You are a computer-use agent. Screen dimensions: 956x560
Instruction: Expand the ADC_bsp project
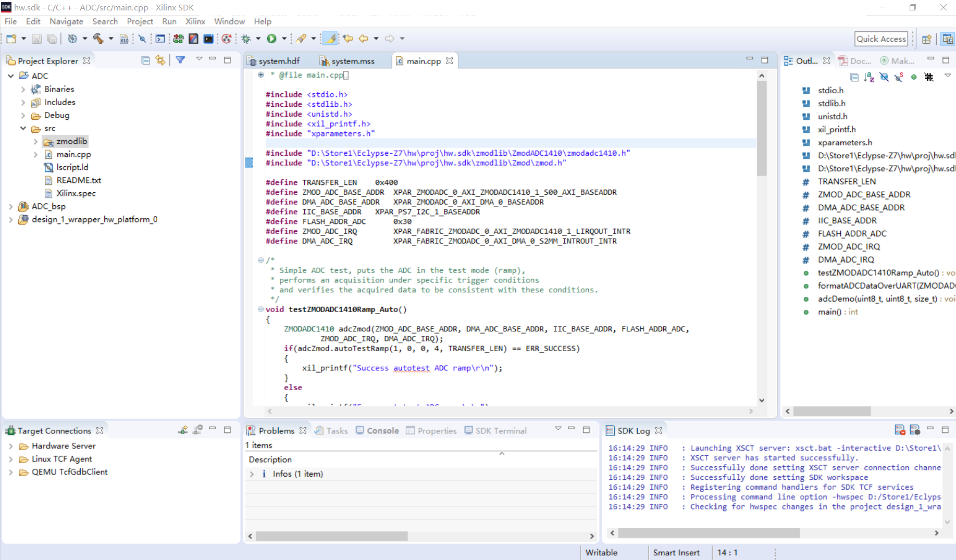11,206
